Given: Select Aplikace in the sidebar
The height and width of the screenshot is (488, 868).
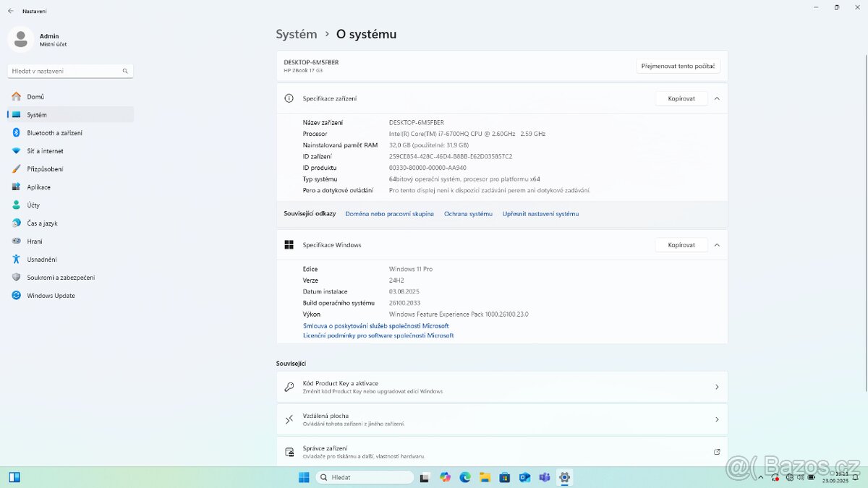Looking at the screenshot, I should coord(38,187).
